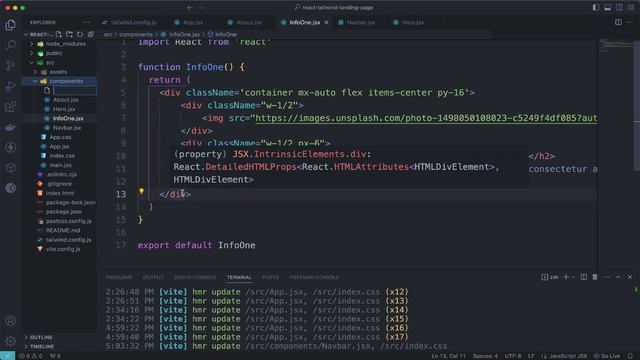The width and height of the screenshot is (640, 360).
Task: Open notifications bell in status bar
Action: [631, 356]
